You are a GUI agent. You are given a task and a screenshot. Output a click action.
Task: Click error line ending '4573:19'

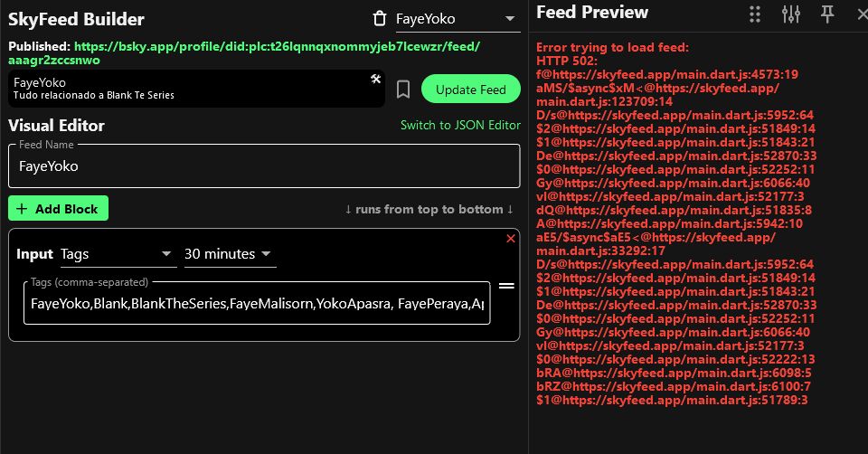click(x=667, y=74)
